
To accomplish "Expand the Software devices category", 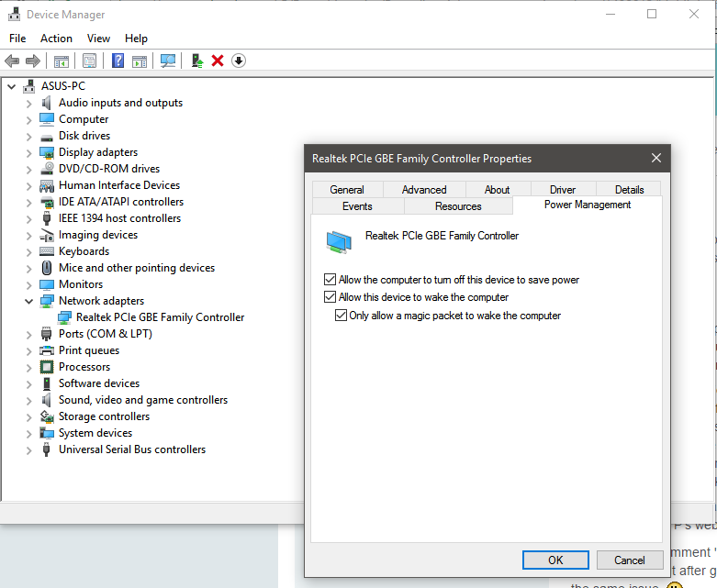I will 28,384.
